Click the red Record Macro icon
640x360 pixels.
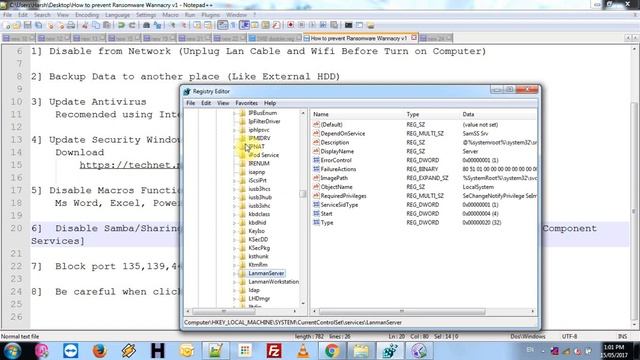click(x=291, y=25)
